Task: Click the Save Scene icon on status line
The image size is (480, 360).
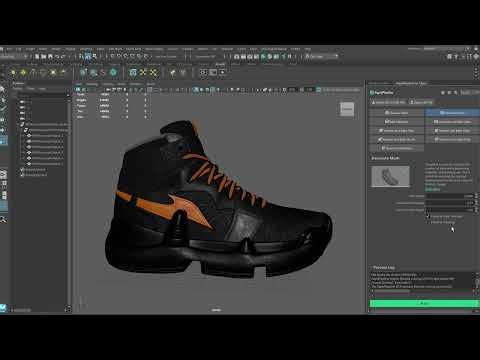Action: click(x=50, y=57)
